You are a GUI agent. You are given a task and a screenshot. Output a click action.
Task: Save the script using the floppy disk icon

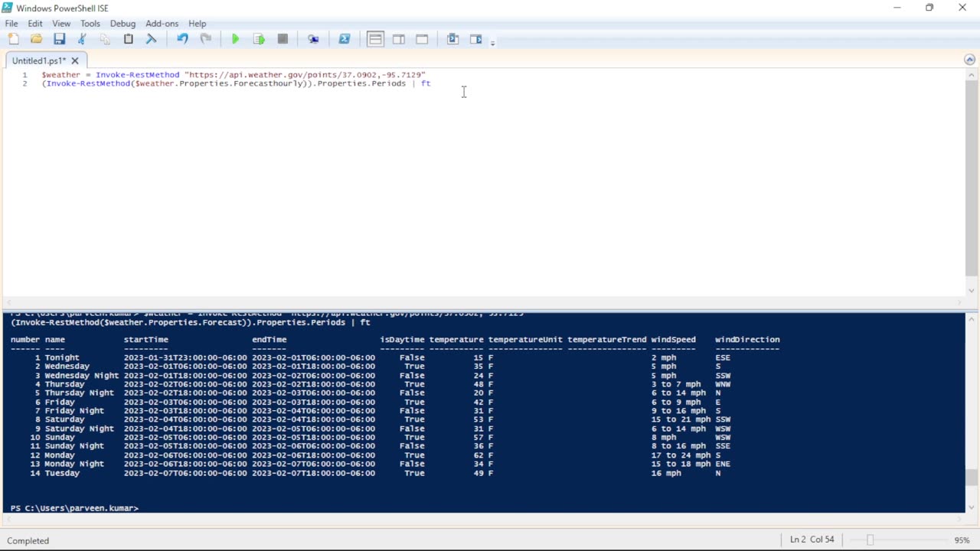click(x=59, y=39)
